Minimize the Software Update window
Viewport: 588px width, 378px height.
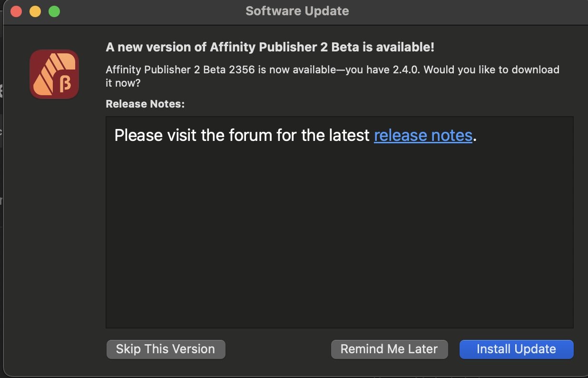tap(35, 10)
